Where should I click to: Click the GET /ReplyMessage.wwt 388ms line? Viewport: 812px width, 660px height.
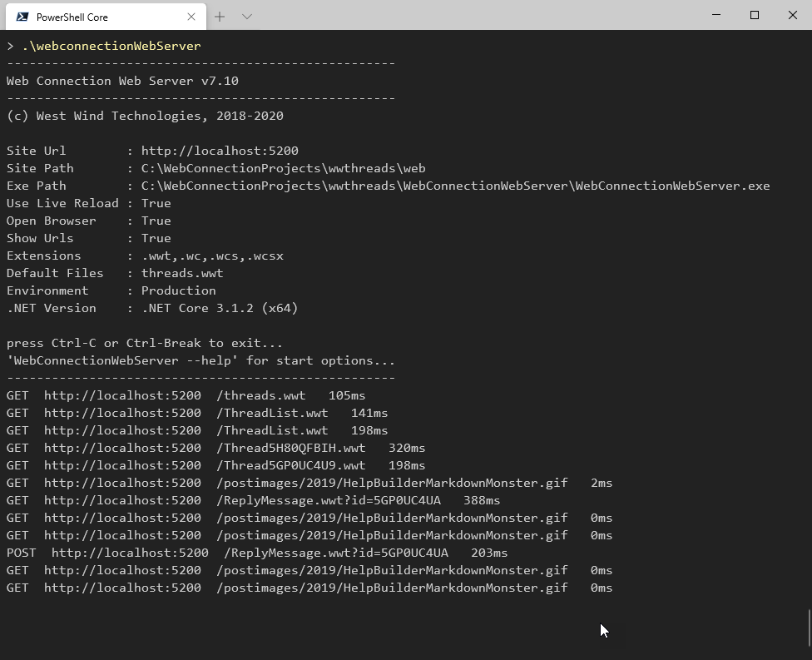[x=253, y=500]
